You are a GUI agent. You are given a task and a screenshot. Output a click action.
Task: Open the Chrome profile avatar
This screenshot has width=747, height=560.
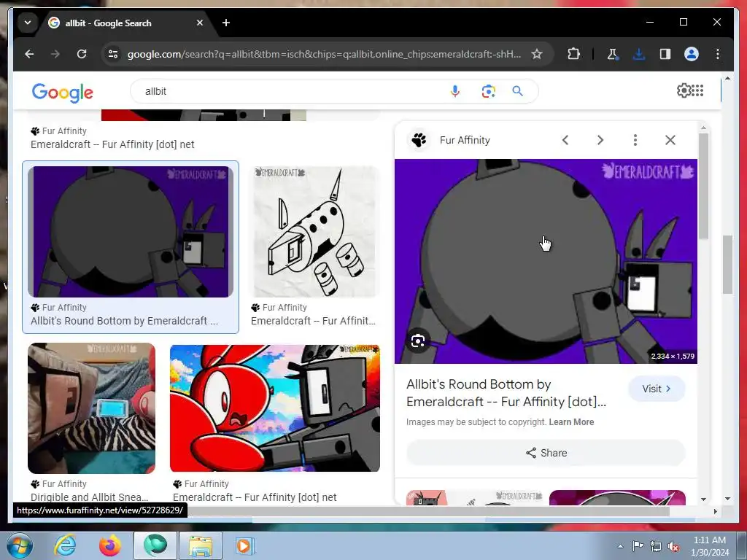click(692, 54)
